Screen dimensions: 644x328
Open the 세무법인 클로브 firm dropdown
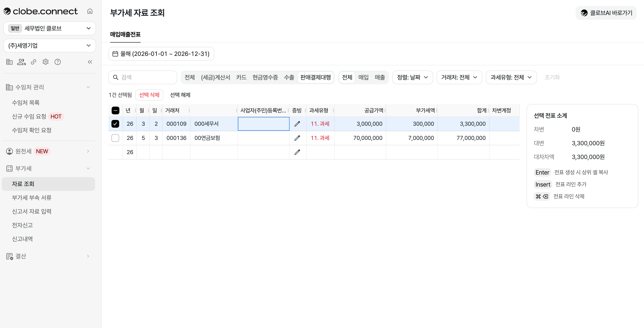[x=50, y=28]
